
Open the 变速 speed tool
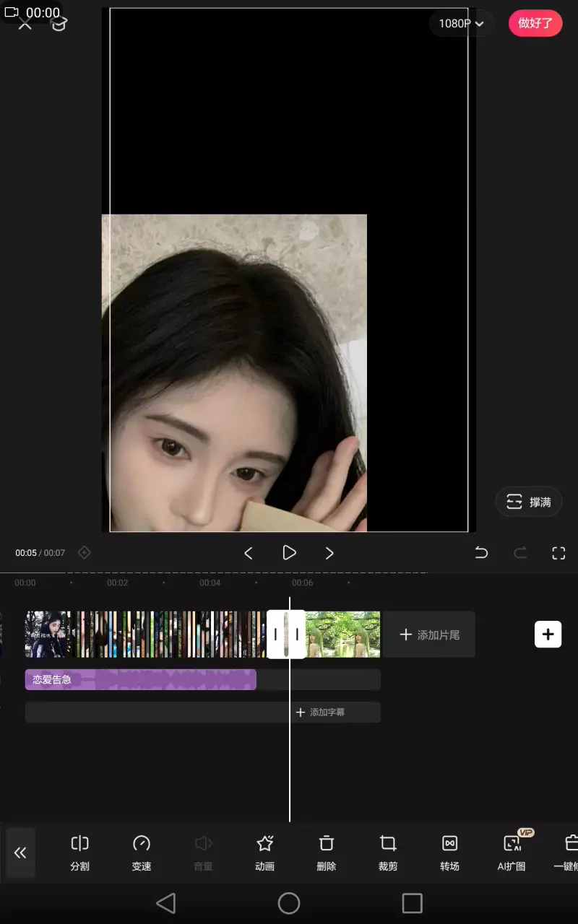click(142, 853)
